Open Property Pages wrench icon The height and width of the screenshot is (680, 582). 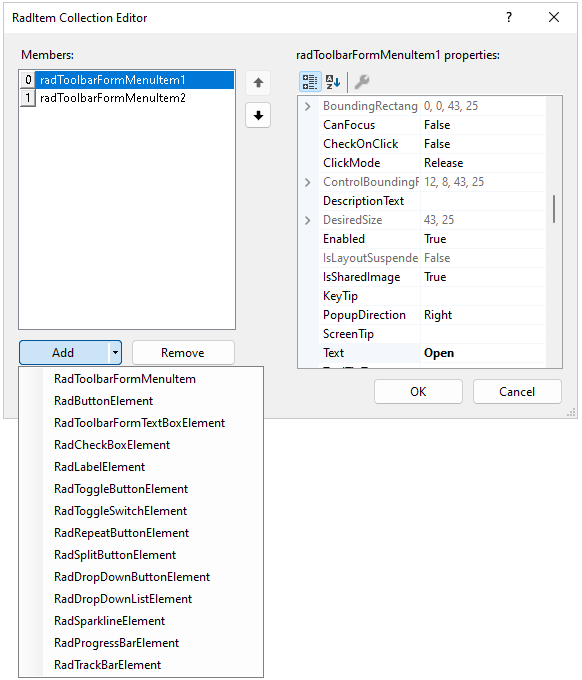(x=362, y=82)
